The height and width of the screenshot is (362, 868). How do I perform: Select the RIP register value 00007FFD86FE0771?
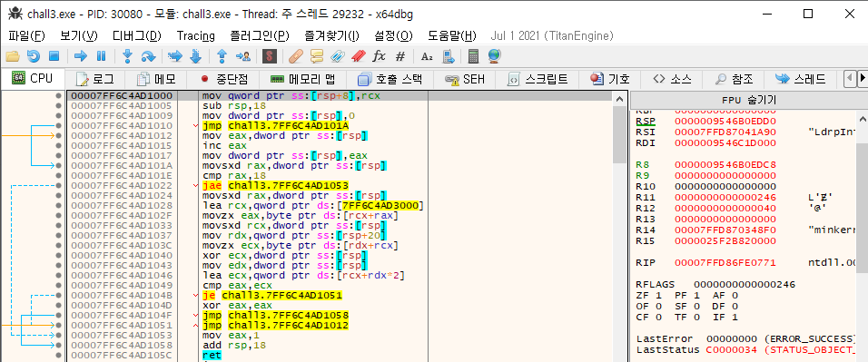click(x=725, y=263)
